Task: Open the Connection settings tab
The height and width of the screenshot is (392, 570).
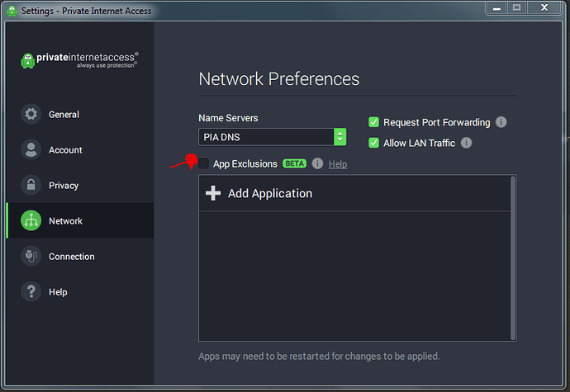Action: (x=71, y=257)
